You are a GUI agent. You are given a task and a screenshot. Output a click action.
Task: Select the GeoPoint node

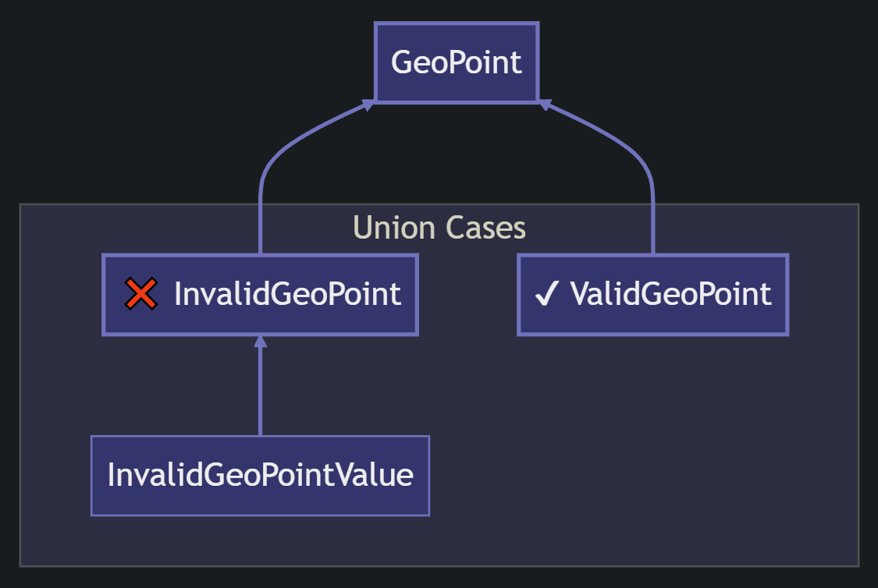tap(457, 62)
